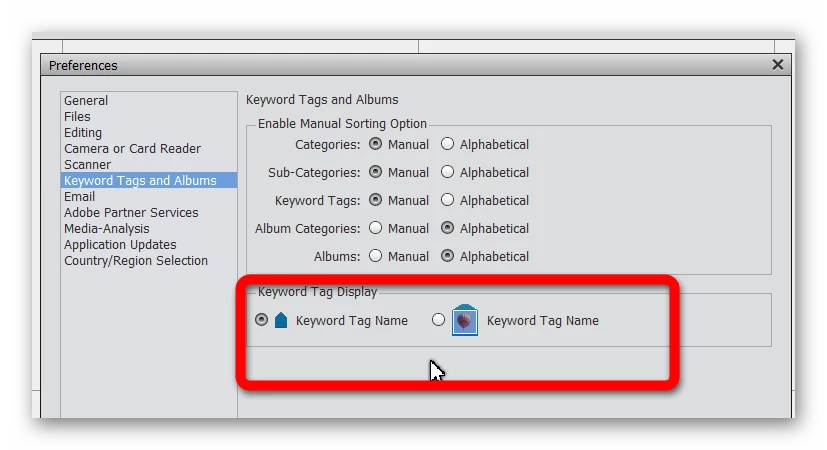Select Manual radio for Categories
The width and height of the screenshot is (827, 450).
(376, 144)
